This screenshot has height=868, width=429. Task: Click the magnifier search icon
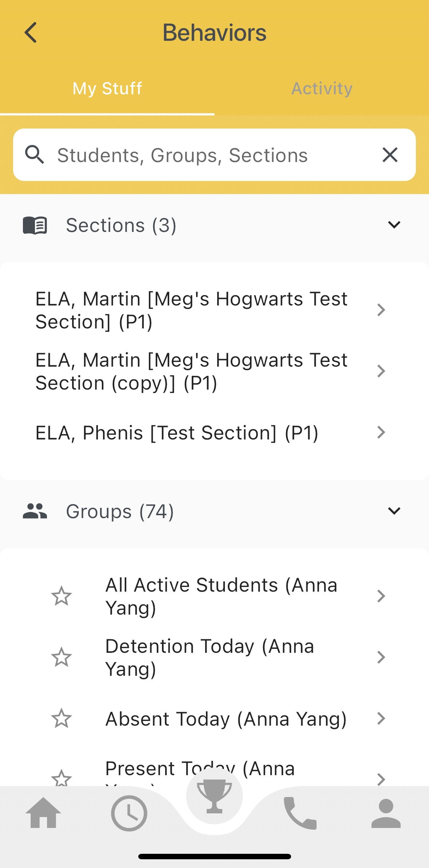[35, 155]
